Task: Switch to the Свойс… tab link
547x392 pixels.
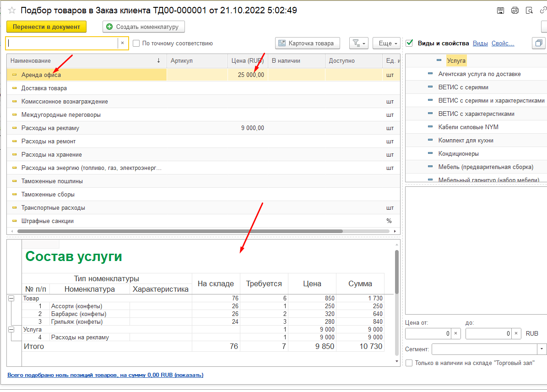Action: tap(503, 44)
